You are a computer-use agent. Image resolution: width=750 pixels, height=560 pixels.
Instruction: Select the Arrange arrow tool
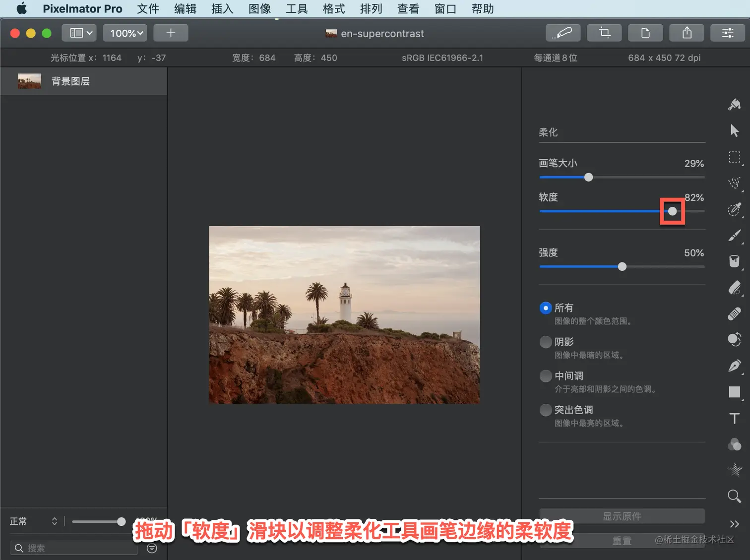pyautogui.click(x=735, y=131)
